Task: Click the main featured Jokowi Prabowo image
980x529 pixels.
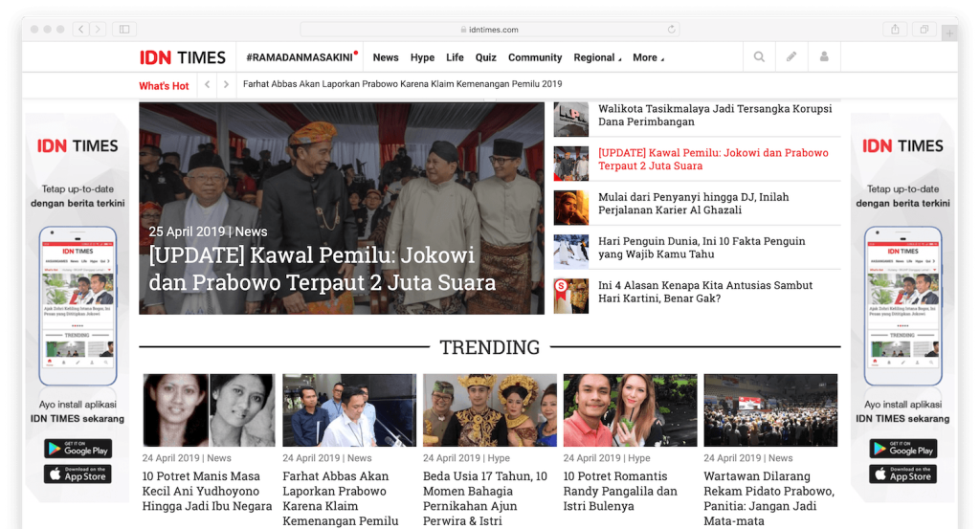Action: [342, 208]
